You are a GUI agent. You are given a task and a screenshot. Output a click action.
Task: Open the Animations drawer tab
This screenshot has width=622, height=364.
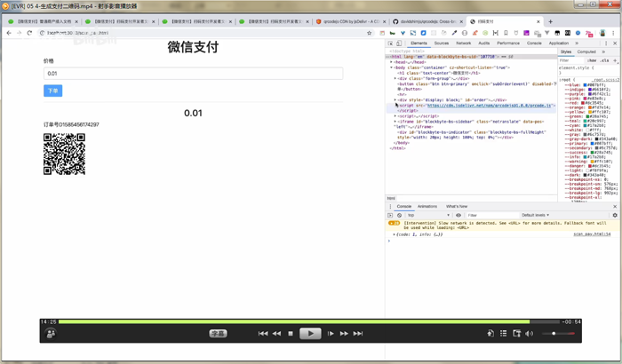tap(427, 206)
